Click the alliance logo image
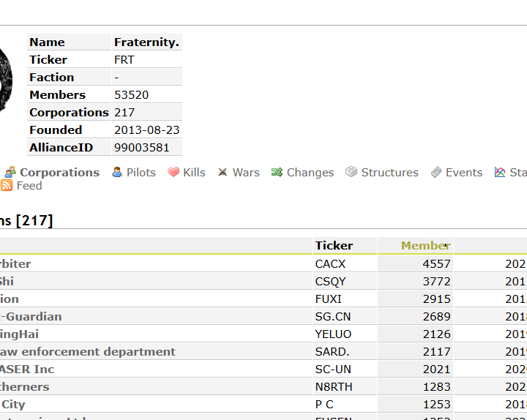 coord(6,80)
